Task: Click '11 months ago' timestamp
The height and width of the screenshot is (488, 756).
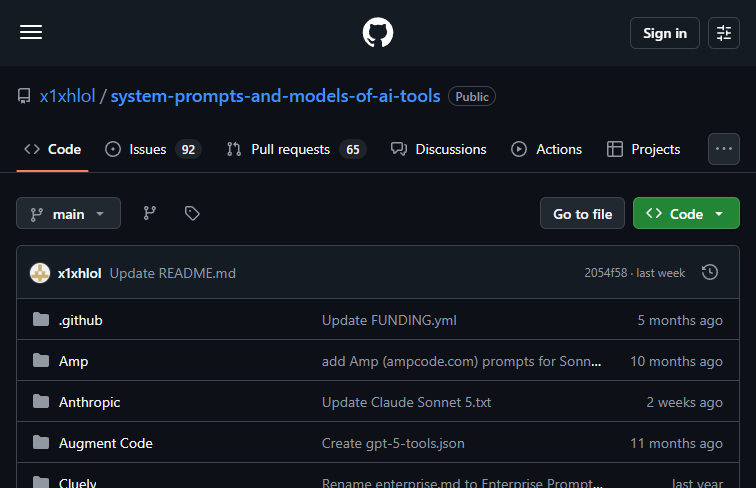Action: tap(676, 443)
